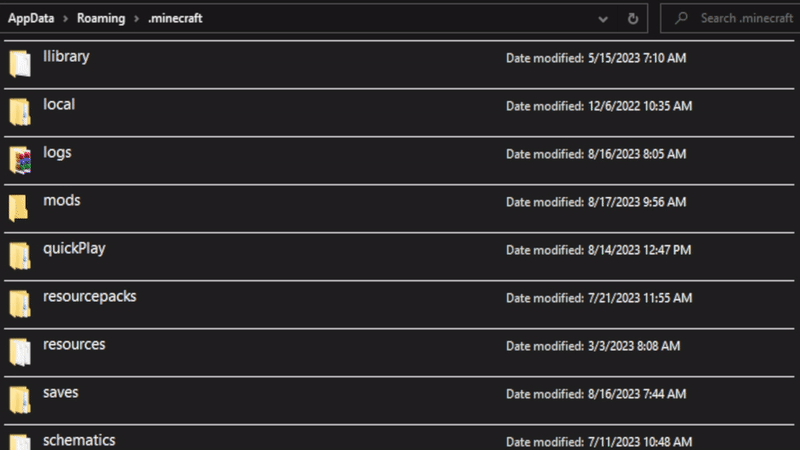Navigate to the Roaming breadcrumb
This screenshot has height=450, width=800.
click(x=100, y=18)
